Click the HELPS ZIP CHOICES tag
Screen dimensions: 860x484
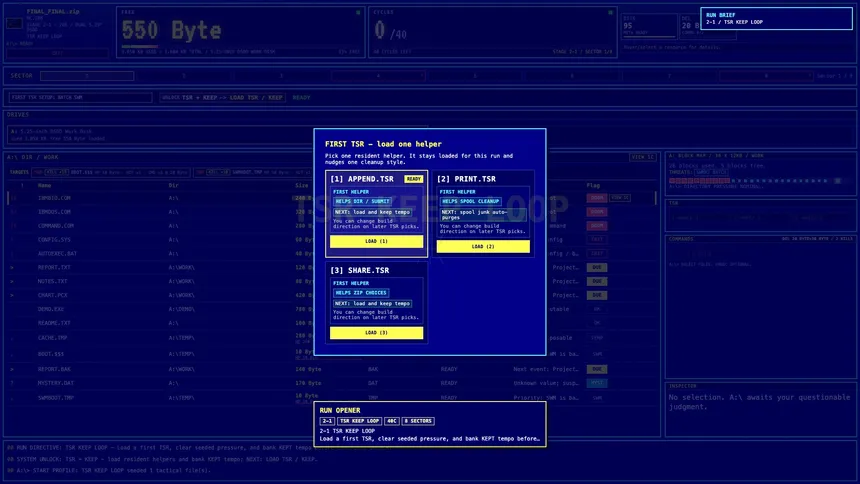point(361,293)
